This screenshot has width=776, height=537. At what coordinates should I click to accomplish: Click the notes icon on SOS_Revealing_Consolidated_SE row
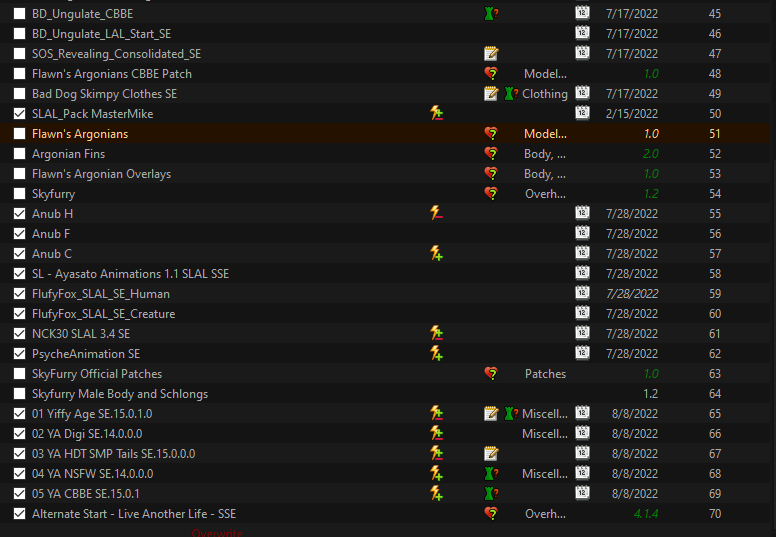pyautogui.click(x=491, y=53)
